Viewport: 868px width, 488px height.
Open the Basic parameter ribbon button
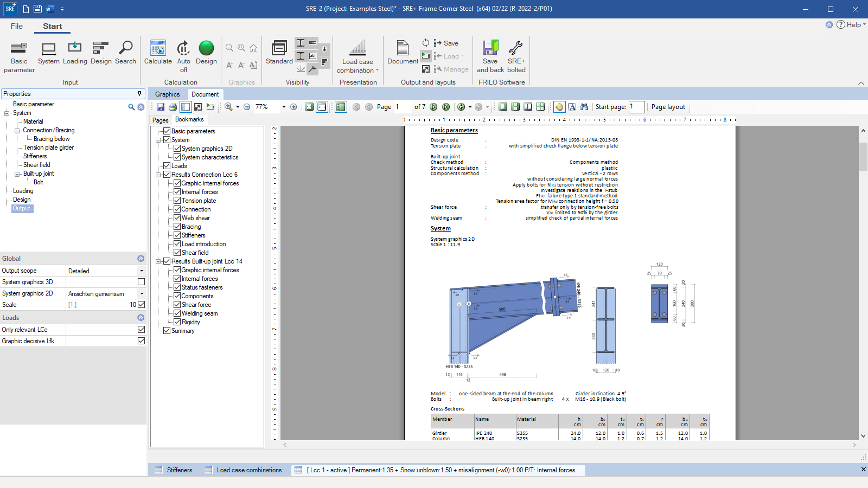click(19, 57)
